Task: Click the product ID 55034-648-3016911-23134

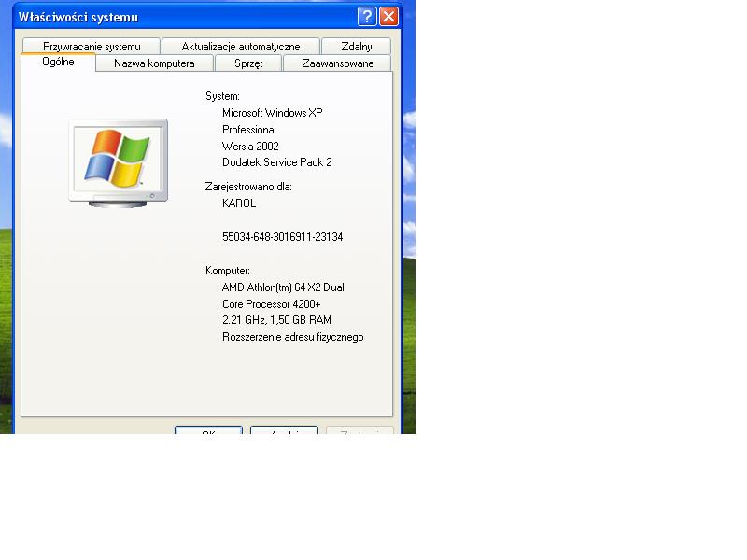Action: [282, 237]
